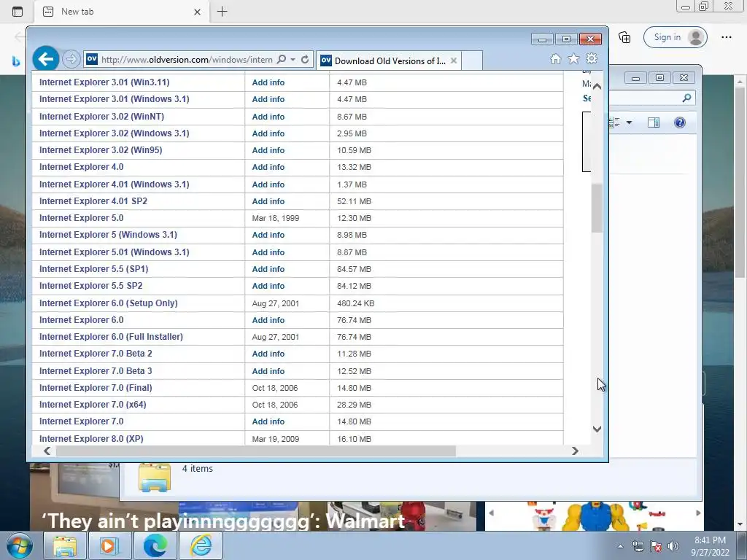Click the 480.24 KB size cell

pos(355,303)
